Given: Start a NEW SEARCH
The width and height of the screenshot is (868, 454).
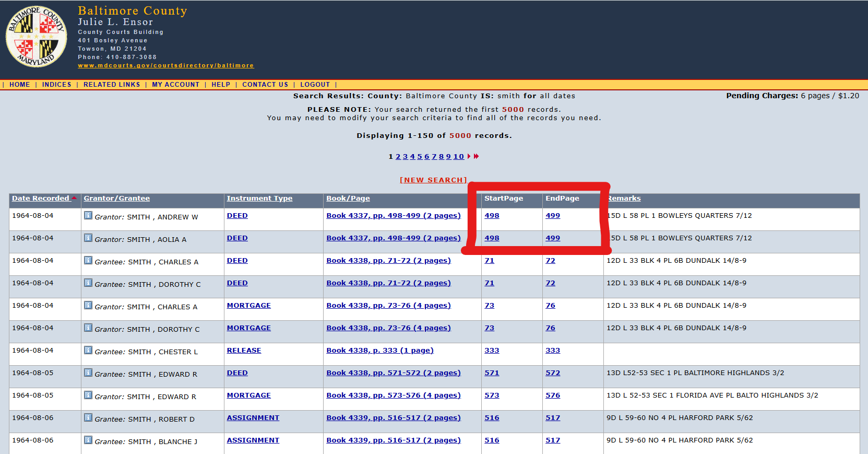Looking at the screenshot, I should pos(433,180).
